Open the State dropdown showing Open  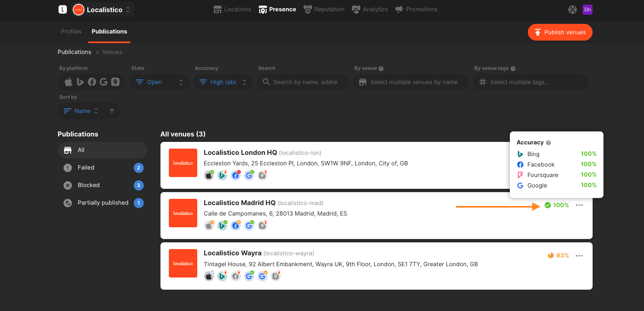click(159, 82)
